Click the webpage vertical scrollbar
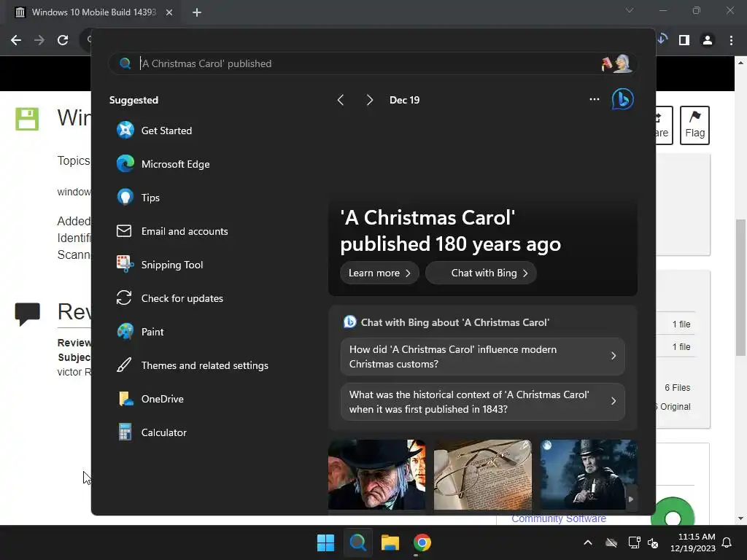This screenshot has width=747, height=560. coord(740,287)
